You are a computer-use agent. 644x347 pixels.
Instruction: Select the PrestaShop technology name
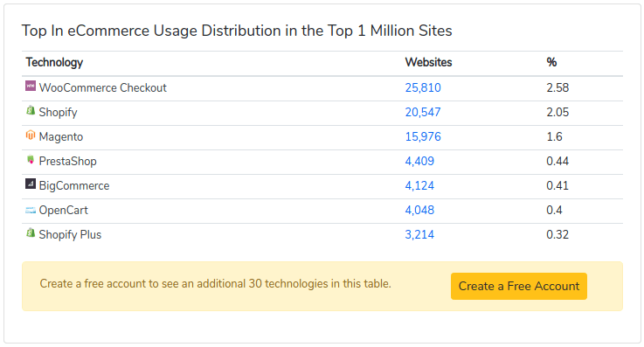[68, 161]
